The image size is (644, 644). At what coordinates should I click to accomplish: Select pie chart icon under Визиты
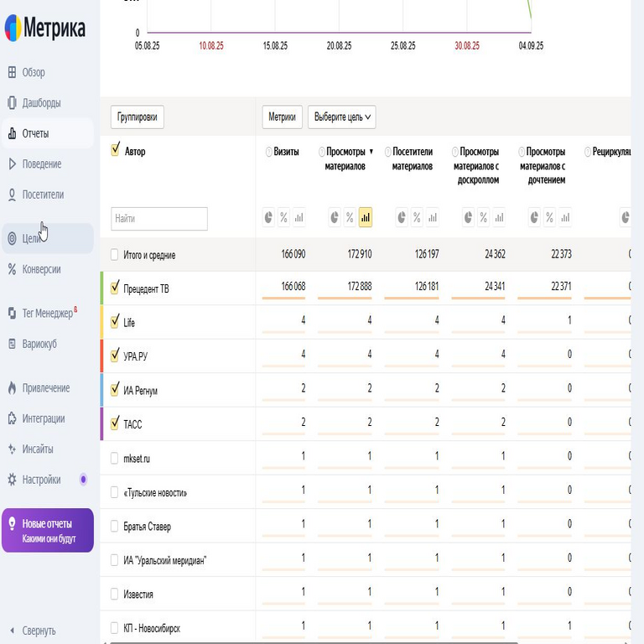click(268, 217)
